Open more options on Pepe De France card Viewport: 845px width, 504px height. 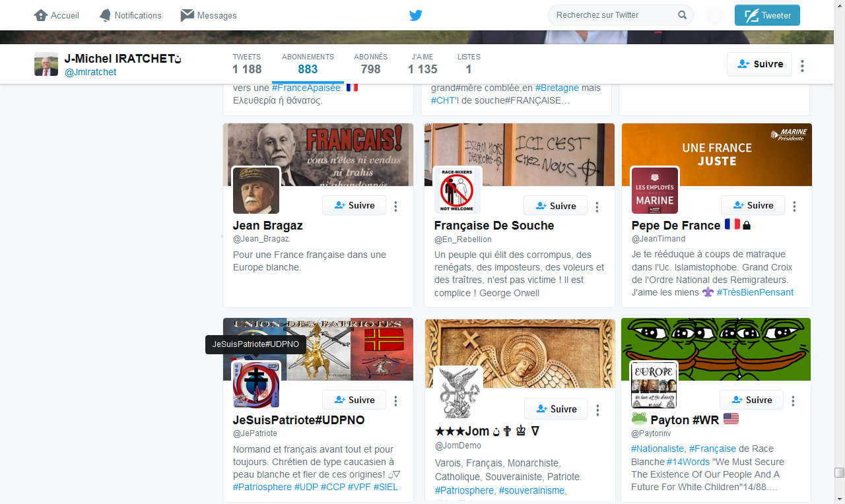(794, 206)
